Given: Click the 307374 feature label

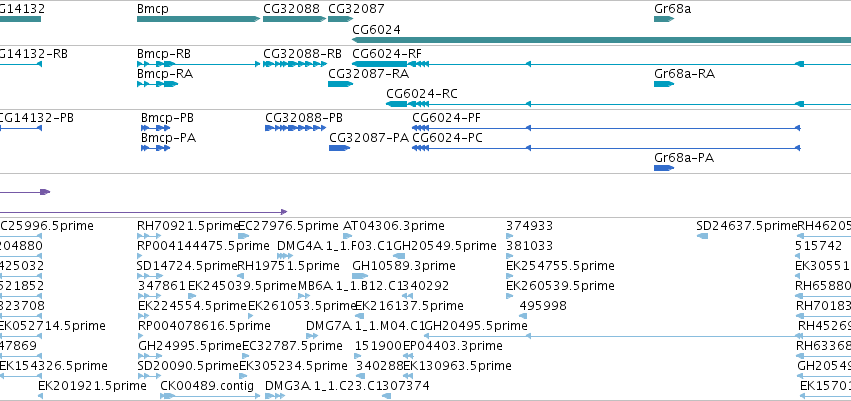Looking at the screenshot, I should tap(406, 386).
